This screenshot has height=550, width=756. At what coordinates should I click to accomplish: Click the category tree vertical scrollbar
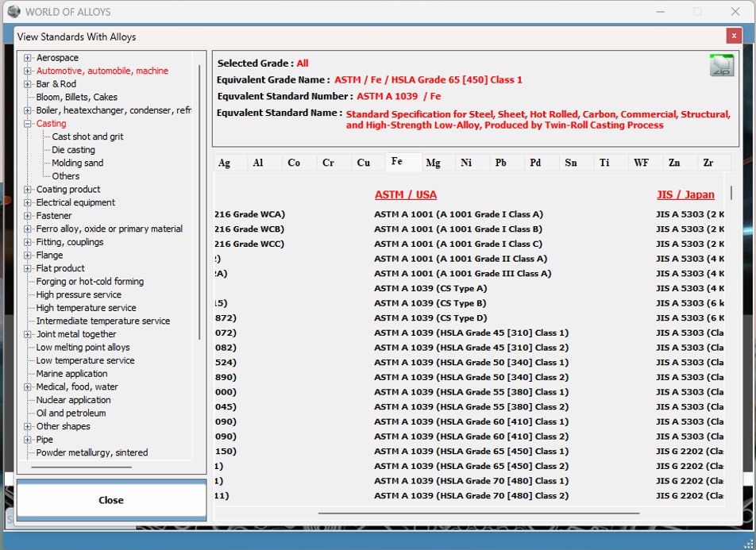pyautogui.click(x=199, y=202)
